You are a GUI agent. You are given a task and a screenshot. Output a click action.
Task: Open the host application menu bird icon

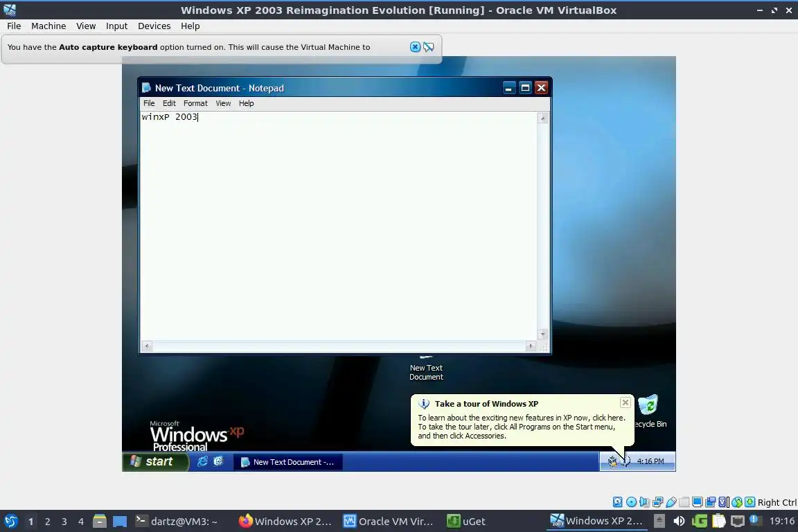point(10,521)
